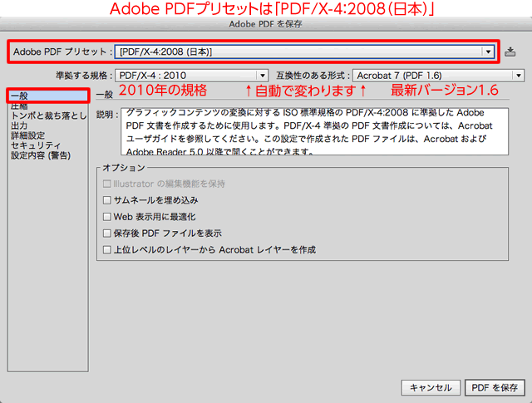The image size is (532, 403).
Task: Click the キャンセル button
Action: (x=431, y=387)
